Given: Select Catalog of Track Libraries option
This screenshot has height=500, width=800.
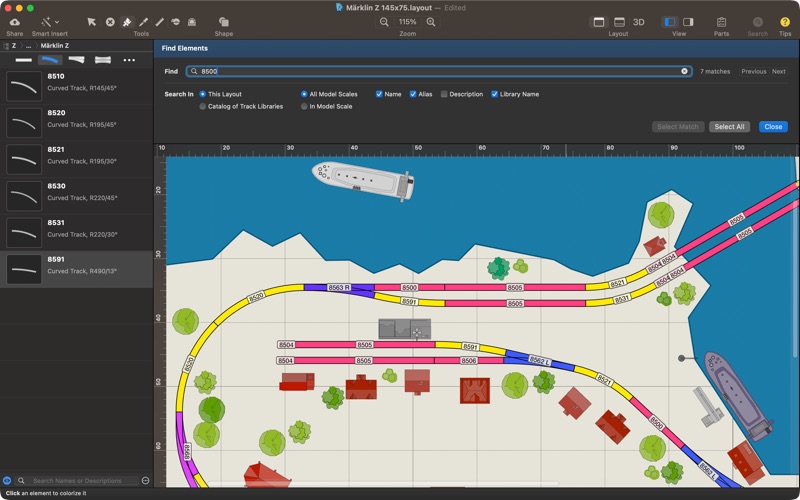Looking at the screenshot, I should click(x=203, y=107).
